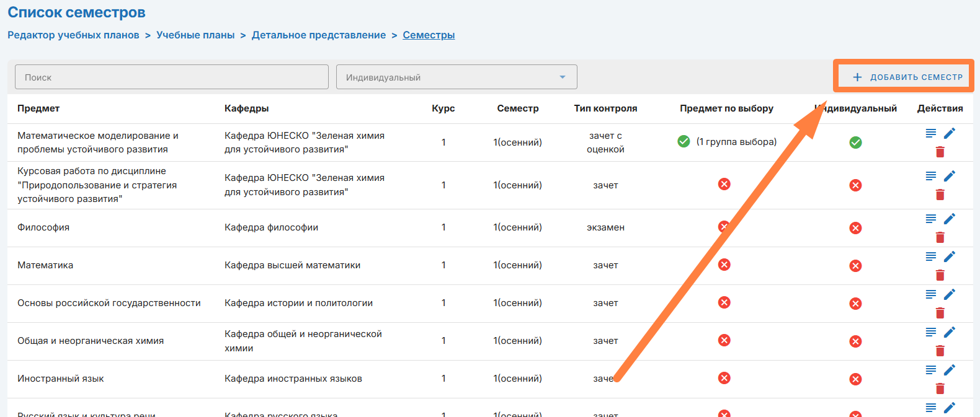Click the green Индивидуальный check in first row
980x417 pixels.
coord(855,143)
